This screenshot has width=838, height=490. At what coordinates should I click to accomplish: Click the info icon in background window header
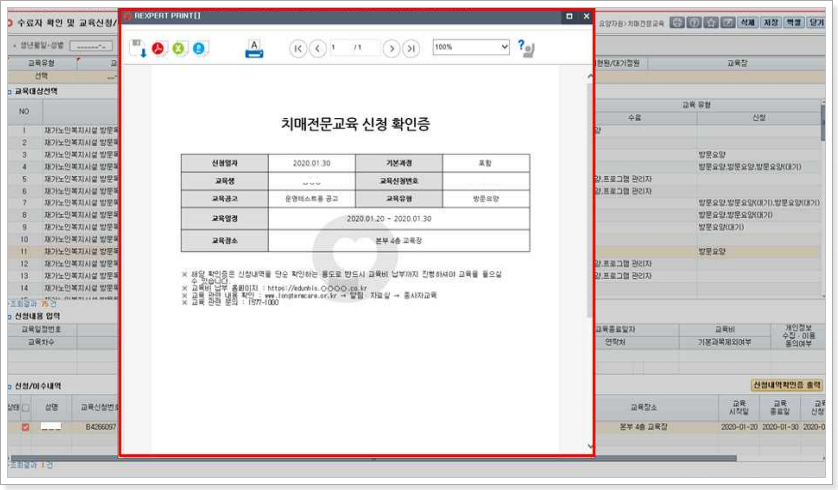[694, 22]
